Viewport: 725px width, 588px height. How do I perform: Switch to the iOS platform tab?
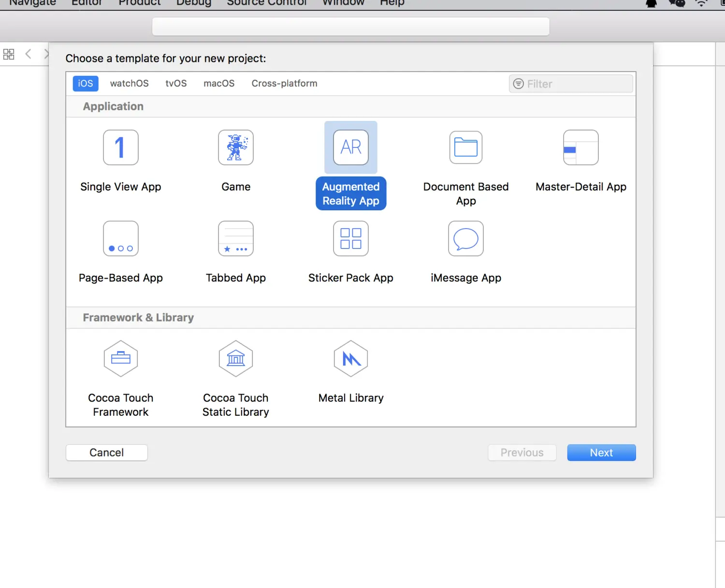point(86,83)
